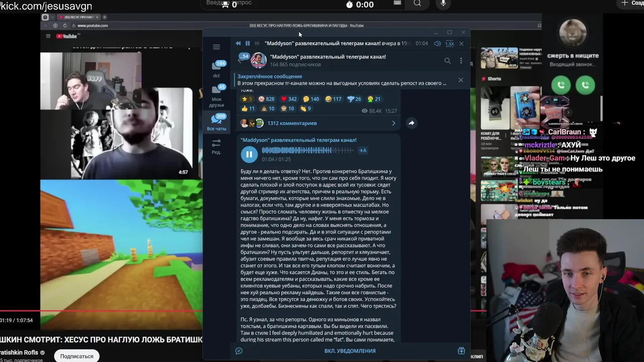Reload the page in the browser
Viewport: 644px width, 362px height.
(x=65, y=26)
